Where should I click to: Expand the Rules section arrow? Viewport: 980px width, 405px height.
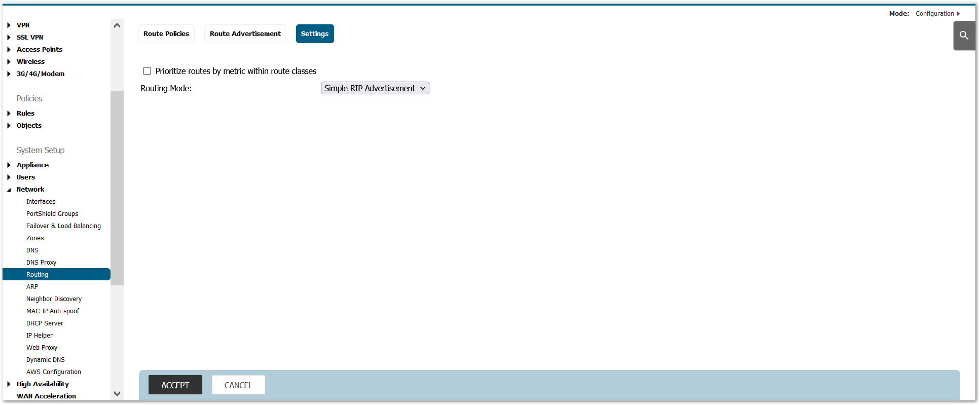point(9,114)
